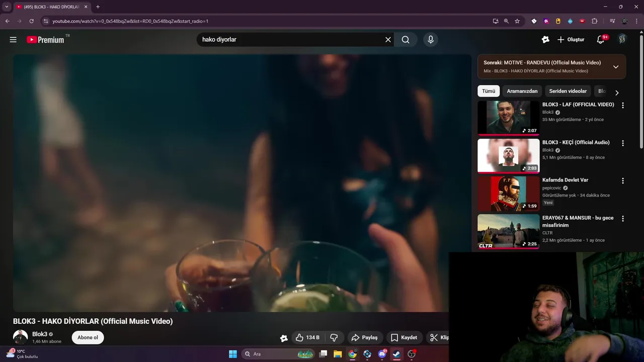The height and width of the screenshot is (362, 644).
Task: Install app icon in address bar
Action: click(x=496, y=21)
